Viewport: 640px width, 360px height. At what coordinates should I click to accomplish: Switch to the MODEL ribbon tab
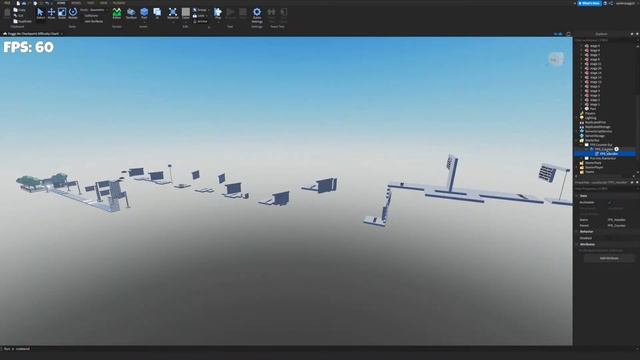tap(76, 3)
